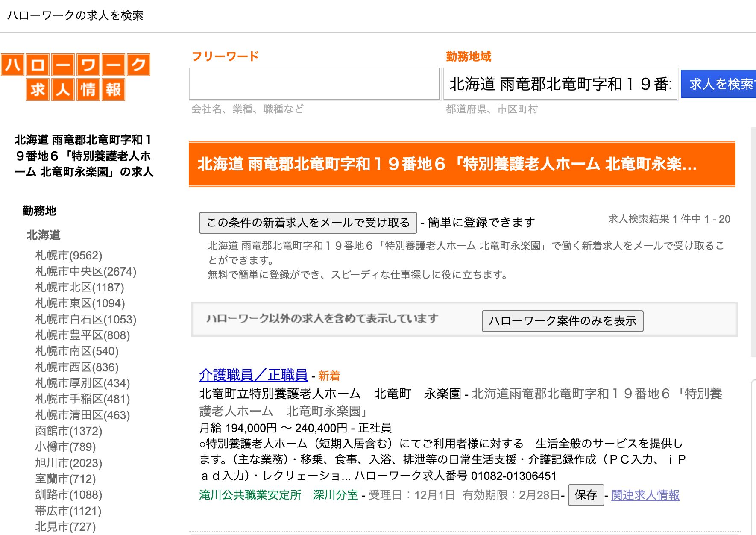
Task: Show only Hello Work listings via ハローワーク案件のみを表示
Action: pos(563,321)
